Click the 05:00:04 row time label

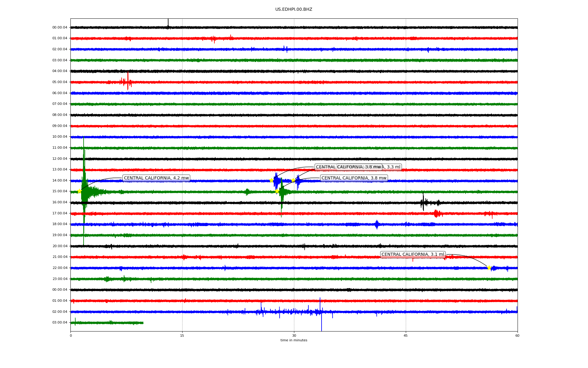(60, 82)
